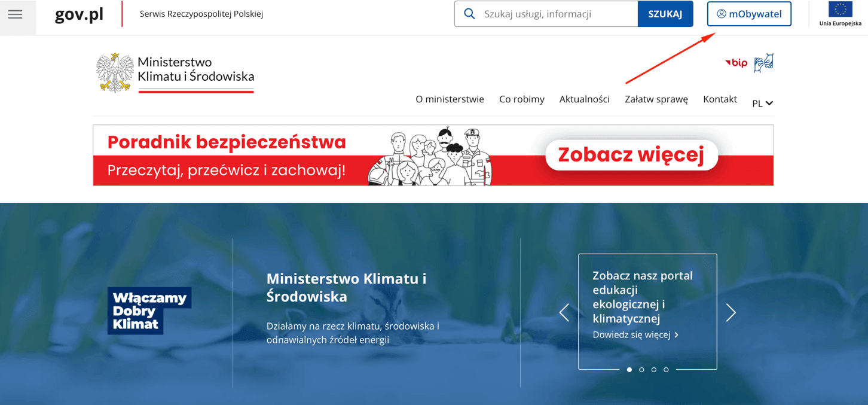Go to previous carousel slide arrow
This screenshot has width=868, height=405.
tap(564, 312)
